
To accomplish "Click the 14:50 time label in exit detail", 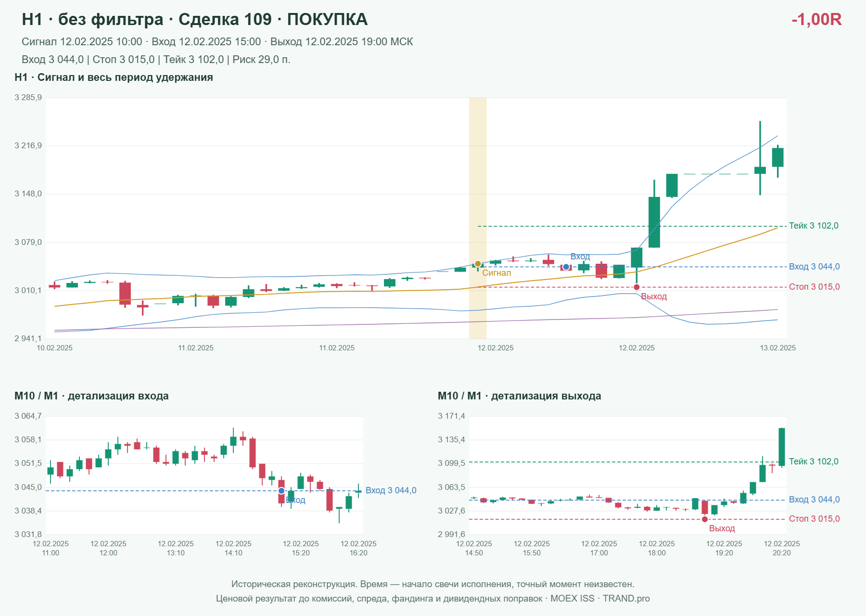I will [474, 553].
